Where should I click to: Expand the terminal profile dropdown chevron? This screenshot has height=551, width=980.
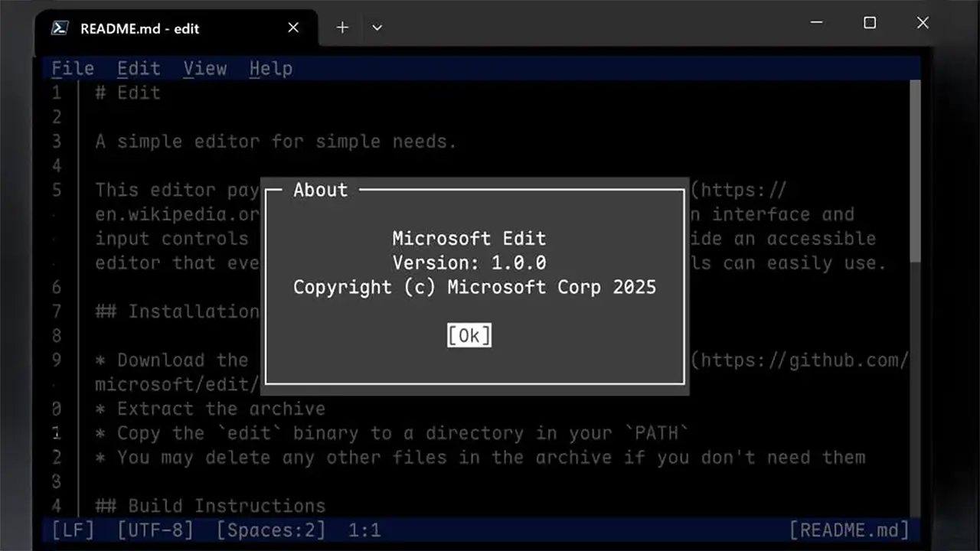(x=377, y=28)
